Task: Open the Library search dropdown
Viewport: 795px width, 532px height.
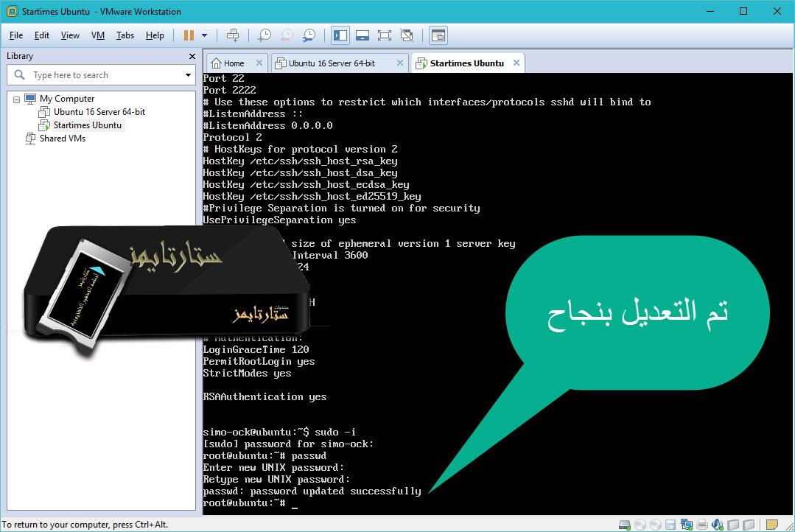Action: [x=188, y=74]
